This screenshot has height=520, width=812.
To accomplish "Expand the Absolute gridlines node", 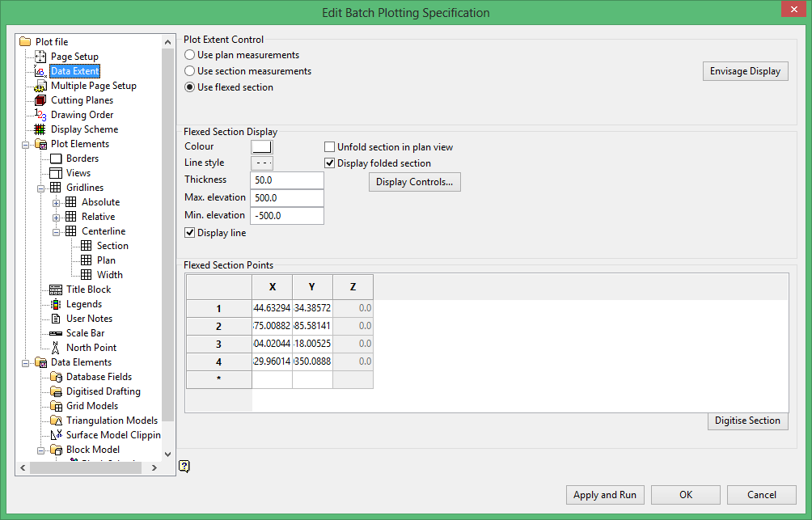I will click(x=57, y=202).
